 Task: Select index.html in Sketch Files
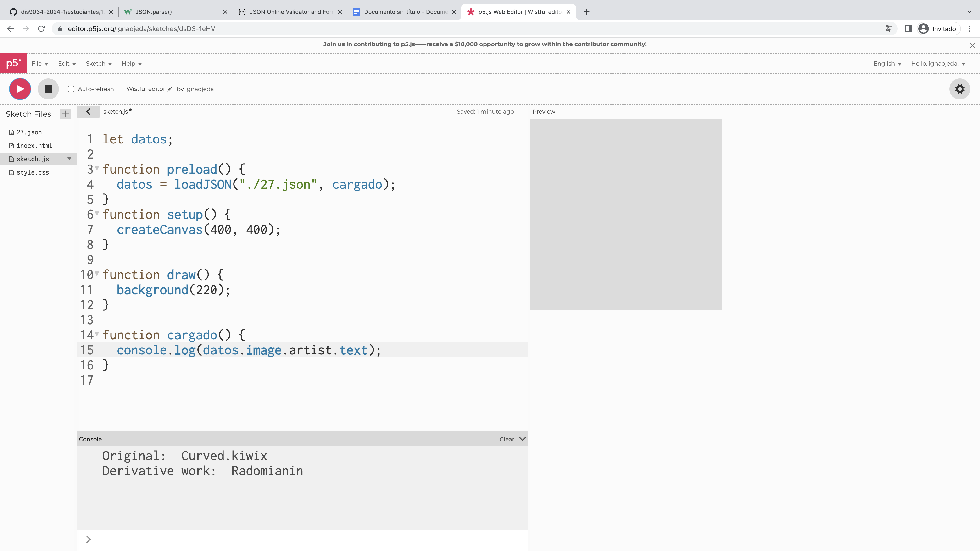[35, 146]
